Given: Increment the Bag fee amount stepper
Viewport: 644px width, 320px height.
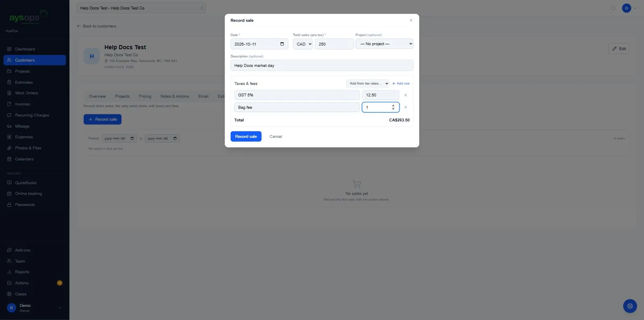Looking at the screenshot, I should pos(393,105).
